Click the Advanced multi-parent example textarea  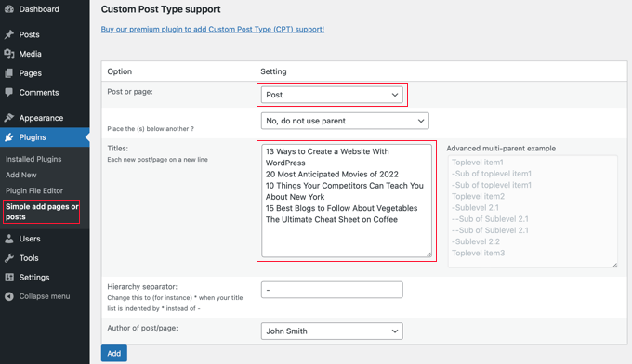pyautogui.click(x=533, y=212)
